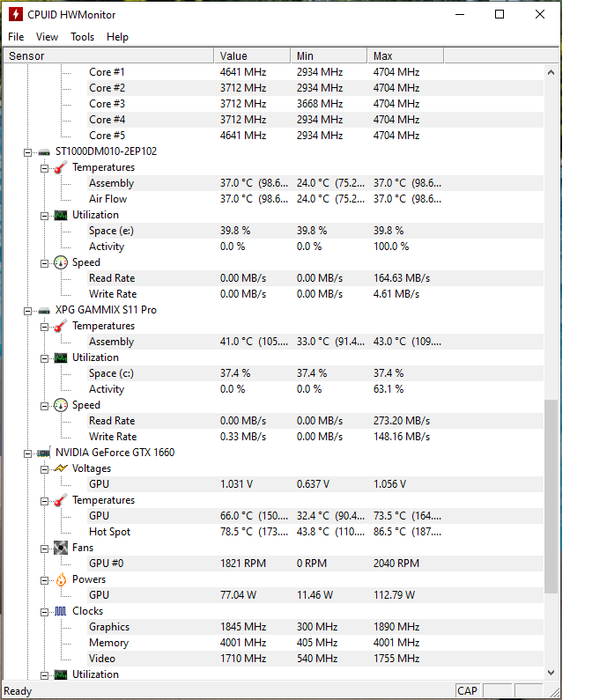Click the Voltages lightning icon under NVIDIA
Image resolution: width=592 pixels, height=700 pixels.
click(61, 468)
